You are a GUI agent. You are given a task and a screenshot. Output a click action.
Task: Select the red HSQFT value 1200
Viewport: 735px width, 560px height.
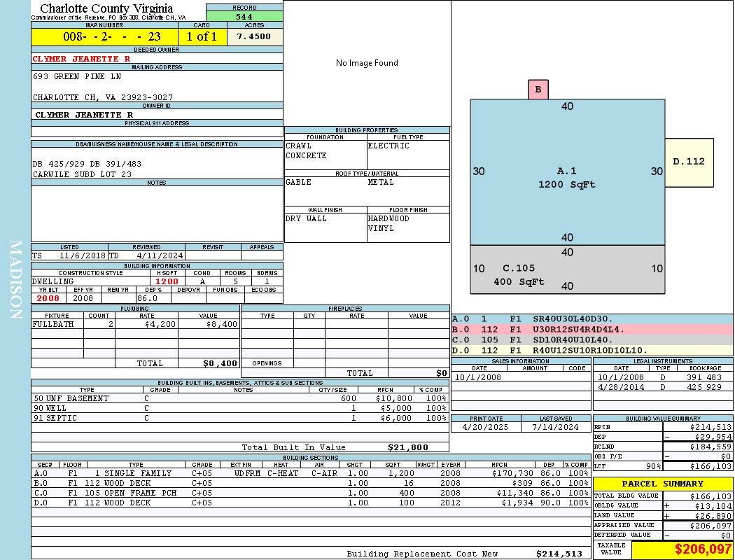tap(167, 281)
